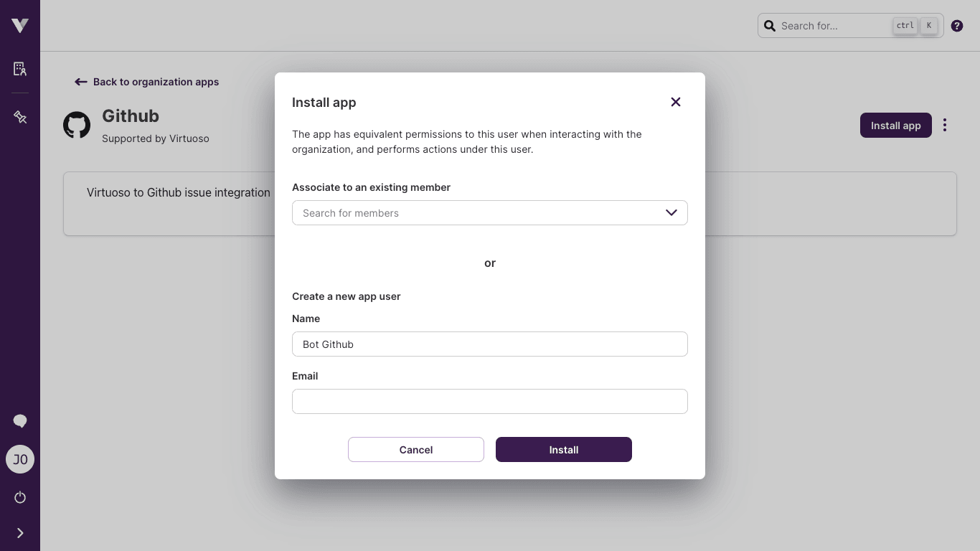
Task: Open the organization members sidebar icon
Action: coord(19,68)
